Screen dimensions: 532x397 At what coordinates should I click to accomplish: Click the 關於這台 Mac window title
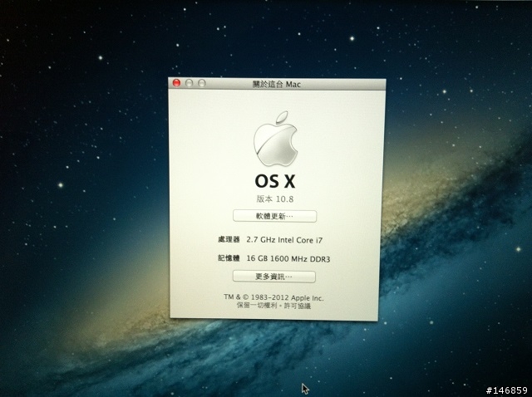click(x=277, y=84)
